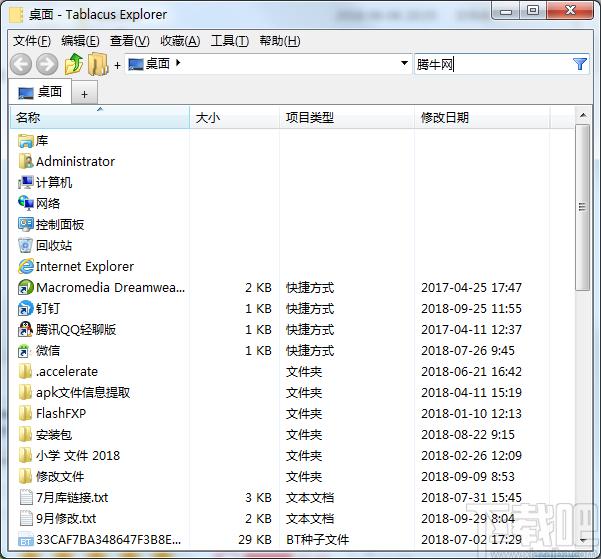The image size is (601, 559).
Task: Click the 2018-01-10 12:13 date cell
Action: click(471, 413)
